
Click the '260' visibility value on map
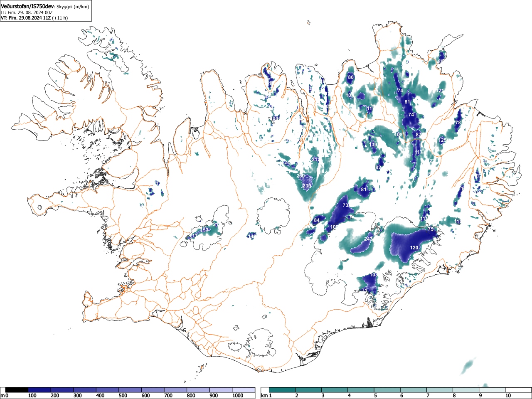pyautogui.click(x=301, y=176)
